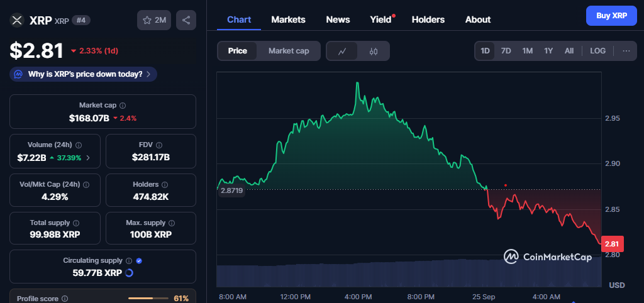The image size is (644, 303).
Task: Click the volume bars below chart
Action: [x=409, y=272]
